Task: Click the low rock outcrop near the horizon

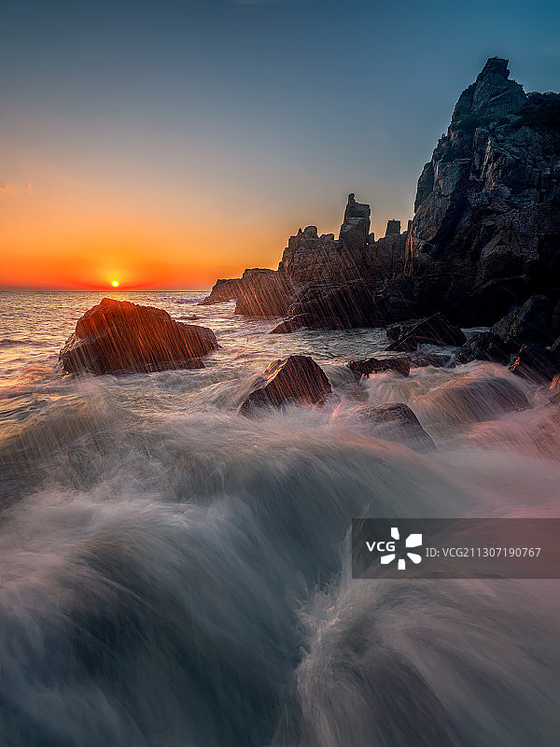Action: (x=224, y=291)
